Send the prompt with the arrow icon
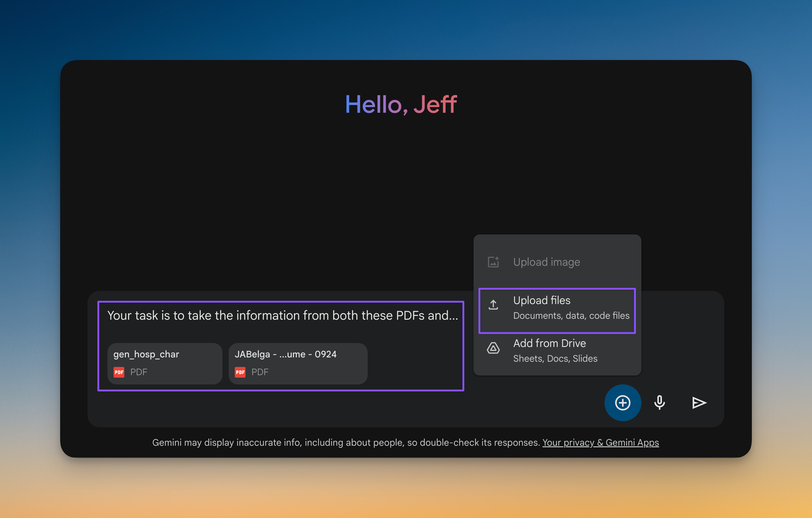Screen dimensions: 812x518 pyautogui.click(x=699, y=402)
